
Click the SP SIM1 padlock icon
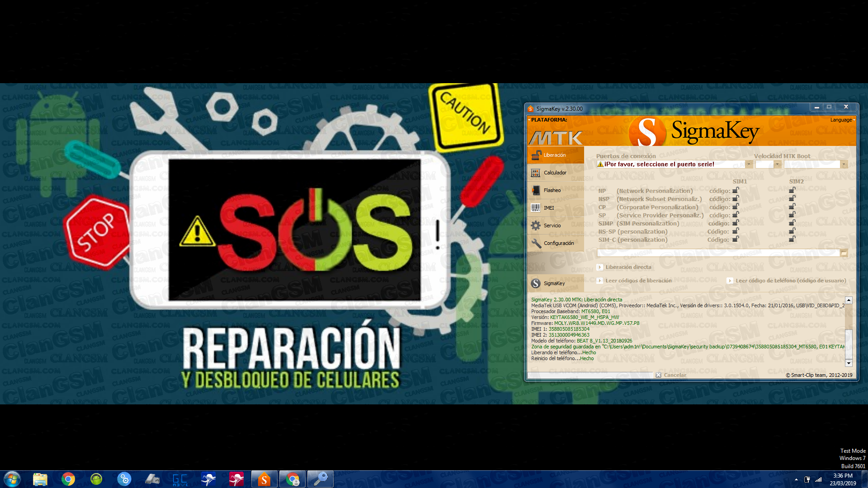(736, 215)
